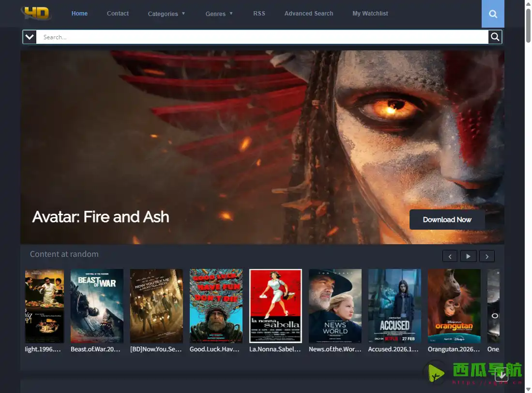532x393 pixels.
Task: Click the light.1996.... title link
Action: click(x=43, y=349)
